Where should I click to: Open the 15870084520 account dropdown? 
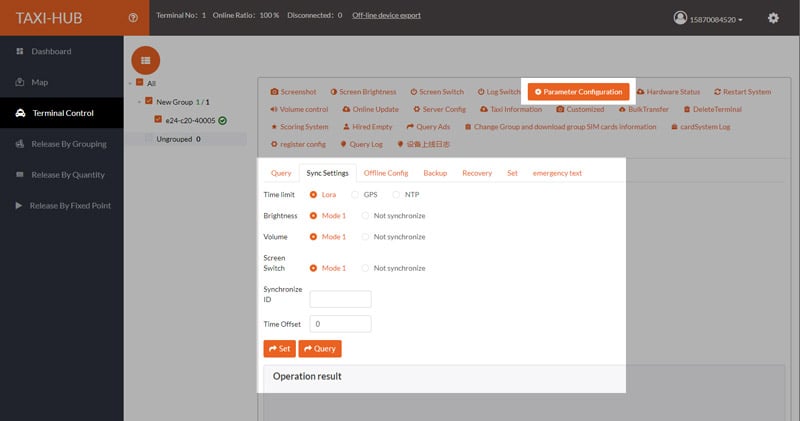tap(716, 19)
